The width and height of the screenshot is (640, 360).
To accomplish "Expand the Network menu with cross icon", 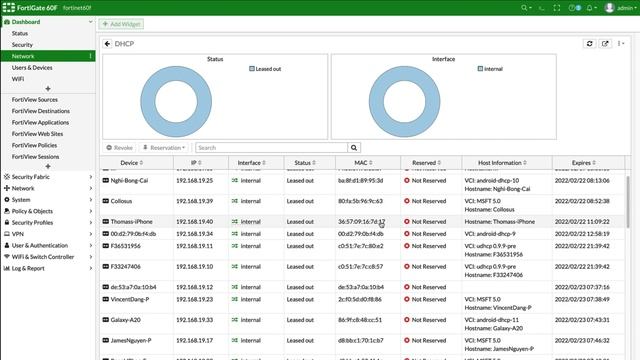I will [x=48, y=188].
